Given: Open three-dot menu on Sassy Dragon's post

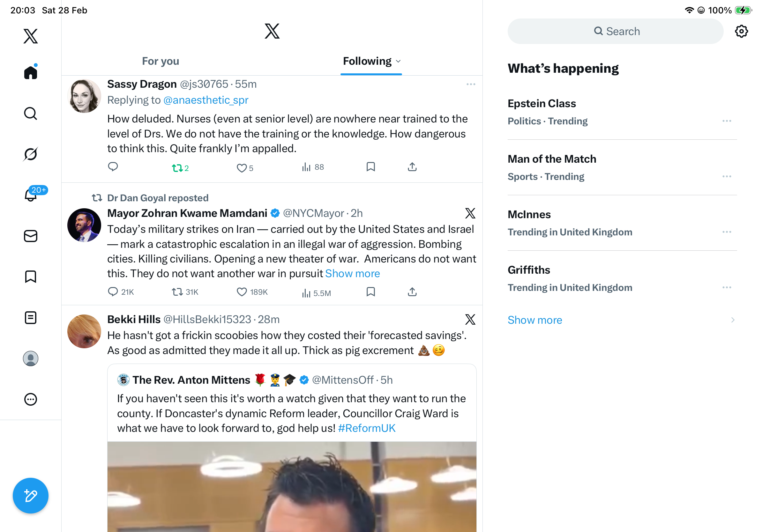Looking at the screenshot, I should tap(471, 84).
